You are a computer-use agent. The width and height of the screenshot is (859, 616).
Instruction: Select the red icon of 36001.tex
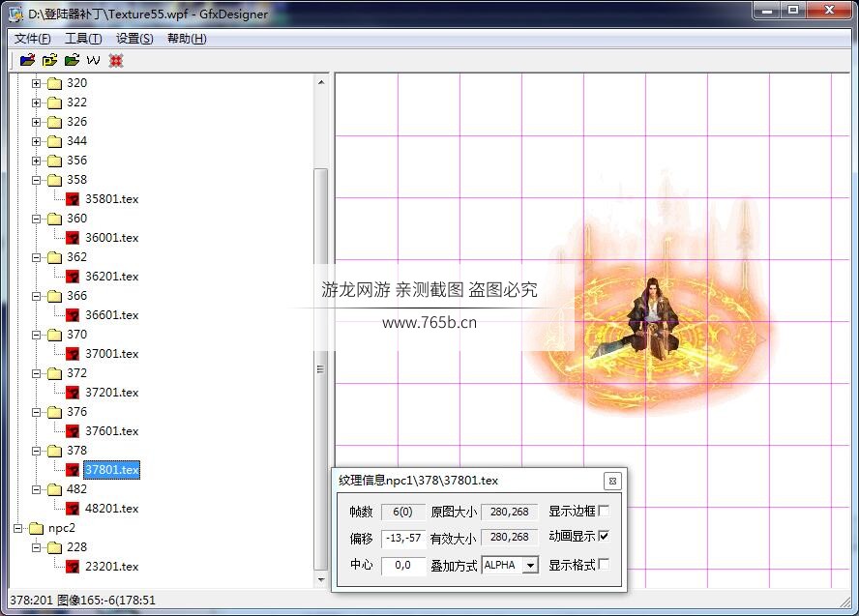[x=73, y=238]
